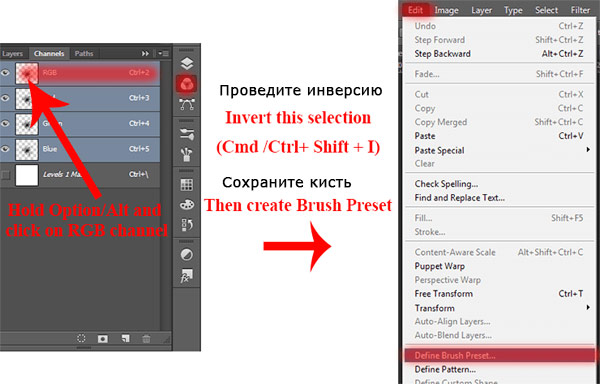Image resolution: width=600 pixels, height=384 pixels.
Task: Choose Free Transform menu entry
Action: 499,294
